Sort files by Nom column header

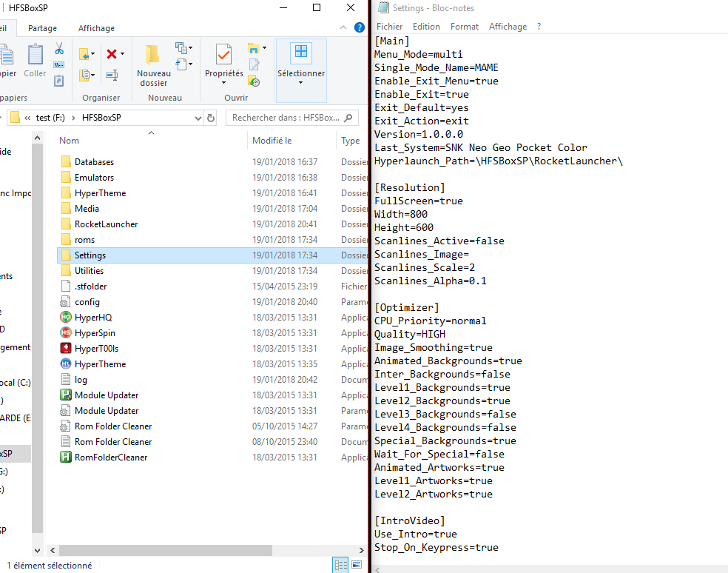(69, 141)
